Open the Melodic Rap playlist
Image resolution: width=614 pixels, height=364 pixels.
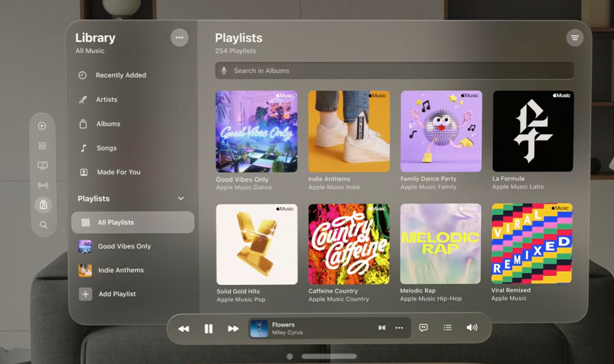(440, 243)
